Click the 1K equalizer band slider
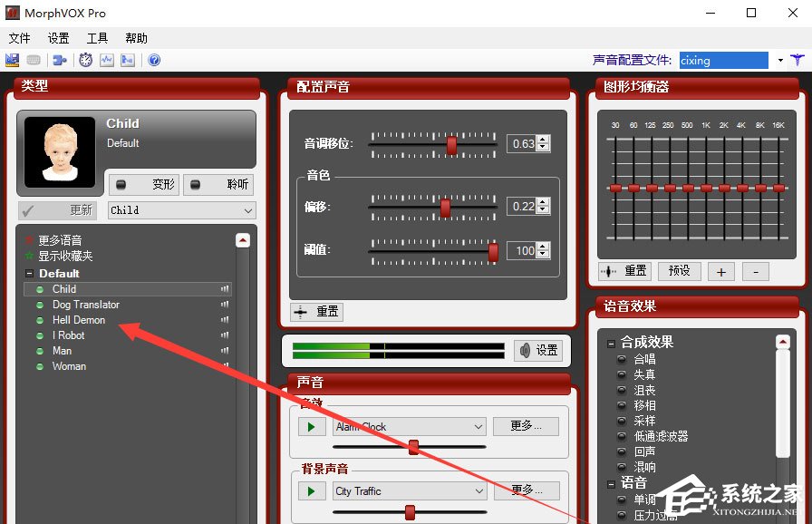812x524 pixels. tap(706, 188)
